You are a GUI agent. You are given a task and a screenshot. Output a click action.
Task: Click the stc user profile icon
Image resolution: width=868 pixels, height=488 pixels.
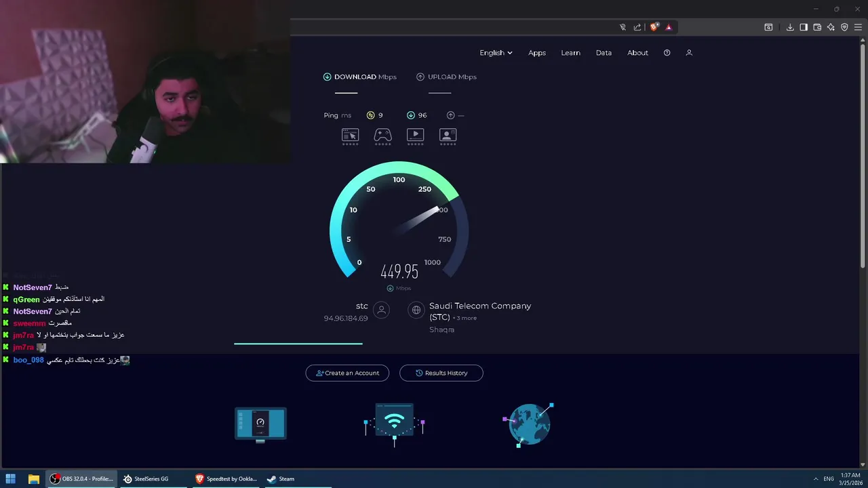[x=382, y=310]
